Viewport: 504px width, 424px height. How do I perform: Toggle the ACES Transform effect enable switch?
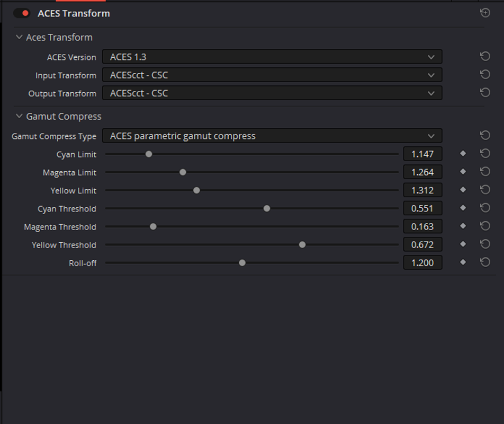tap(22, 13)
